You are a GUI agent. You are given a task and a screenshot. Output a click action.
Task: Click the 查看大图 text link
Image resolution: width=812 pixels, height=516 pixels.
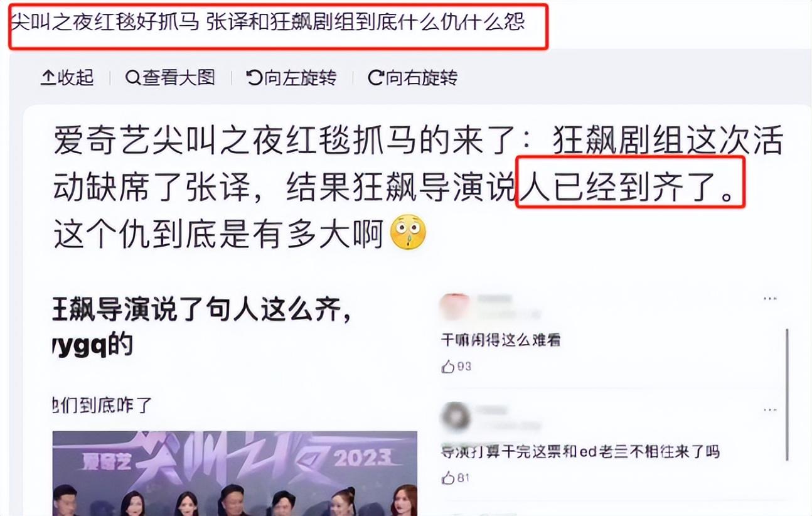point(179,78)
